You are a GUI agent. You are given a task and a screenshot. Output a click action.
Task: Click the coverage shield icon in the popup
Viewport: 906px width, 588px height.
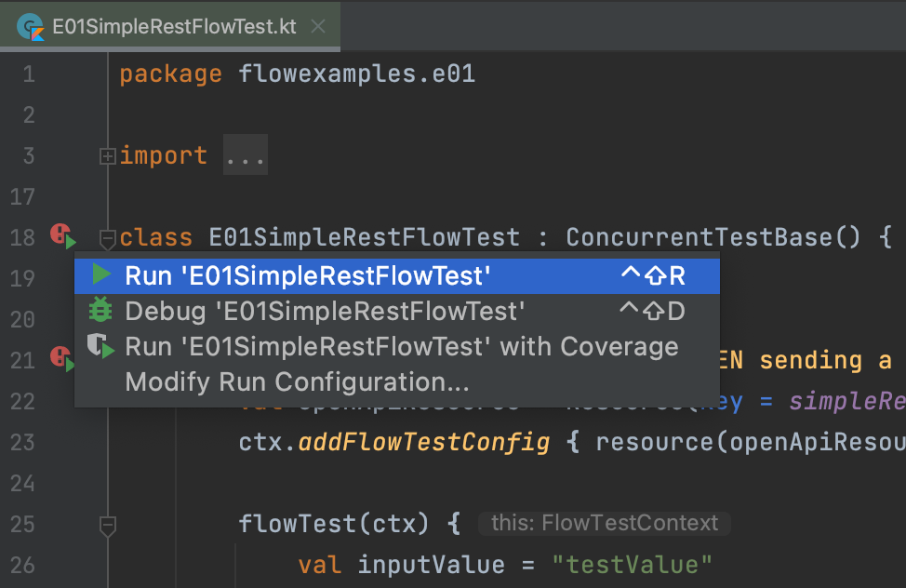click(100, 347)
